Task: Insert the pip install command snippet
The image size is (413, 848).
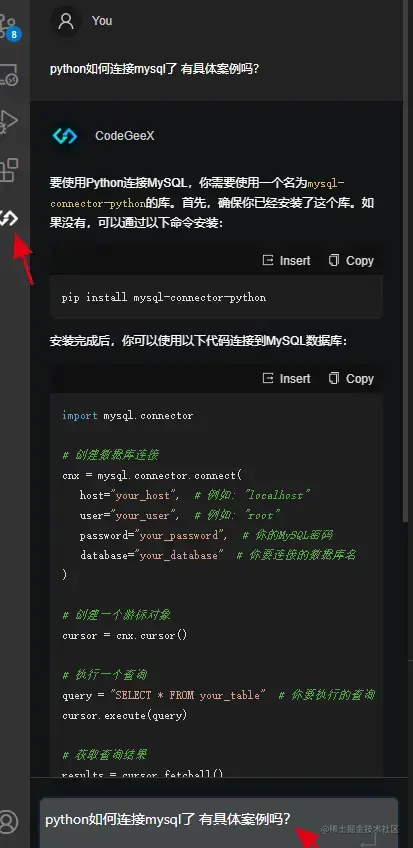Action: [x=287, y=261]
